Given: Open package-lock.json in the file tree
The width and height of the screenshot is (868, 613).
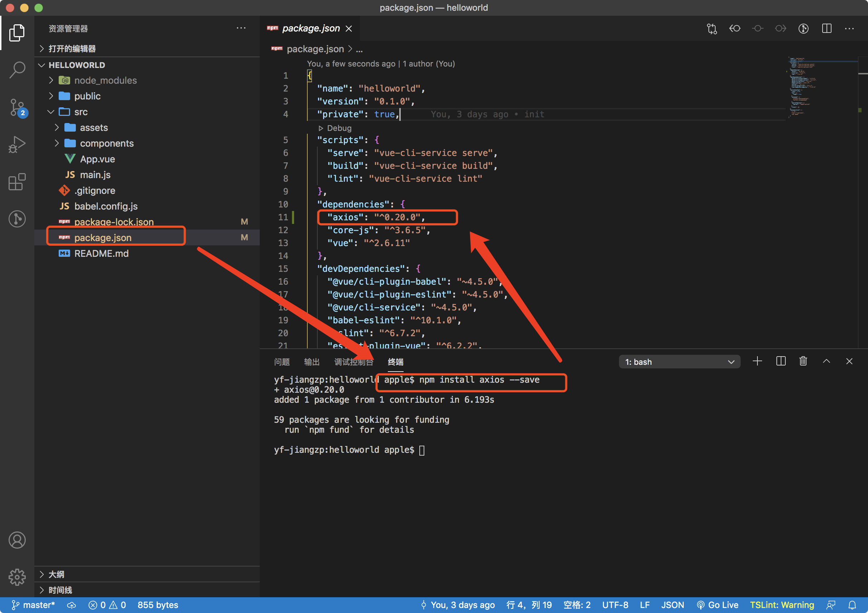Looking at the screenshot, I should pyautogui.click(x=114, y=222).
